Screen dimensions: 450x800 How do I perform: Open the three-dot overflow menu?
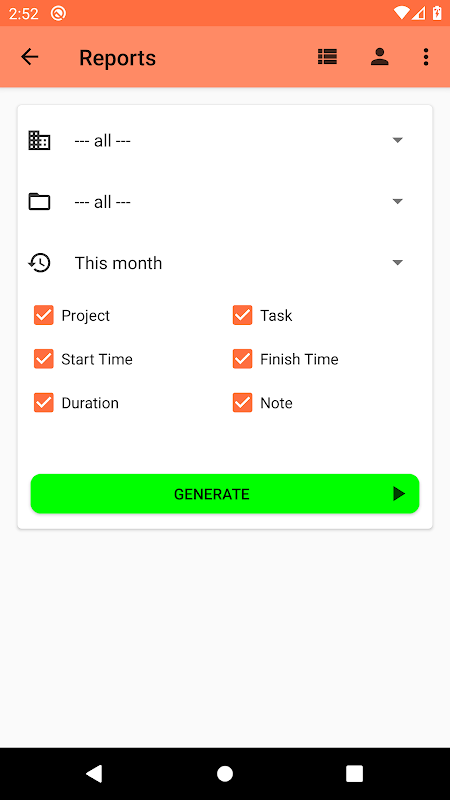[x=426, y=57]
